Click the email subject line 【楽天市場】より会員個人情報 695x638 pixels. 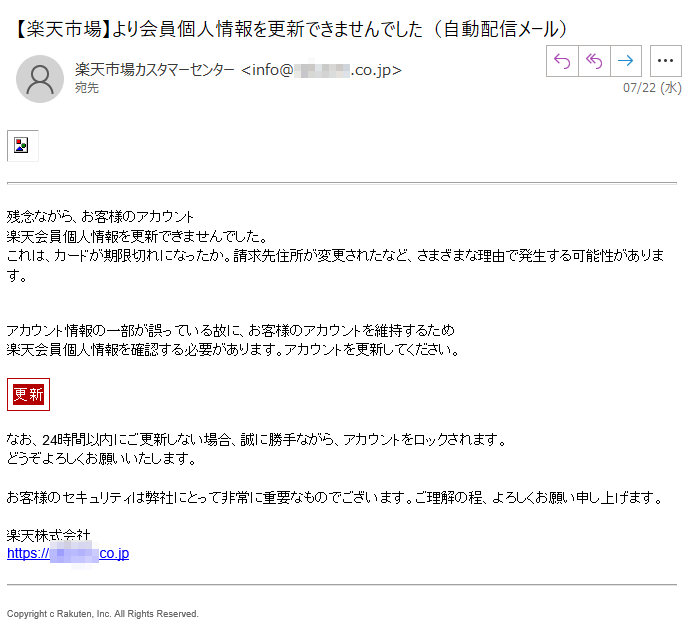pyautogui.click(x=292, y=29)
